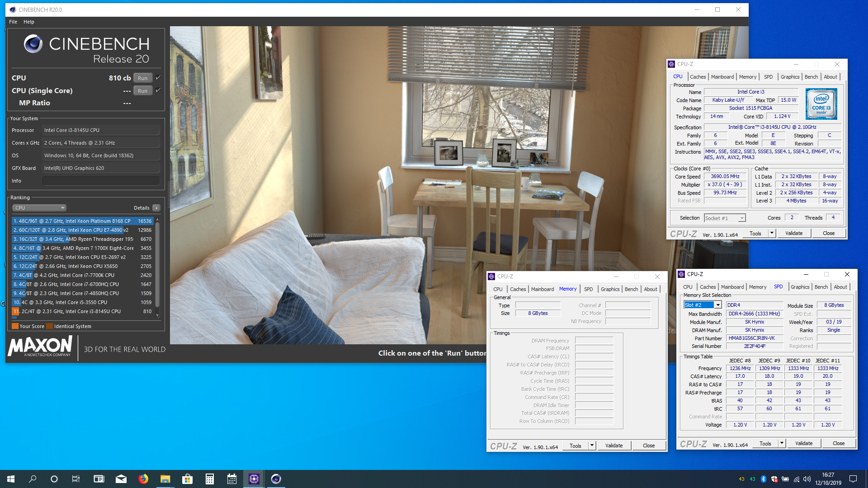
Task: Open Task View from the taskbar
Action: tap(76, 479)
